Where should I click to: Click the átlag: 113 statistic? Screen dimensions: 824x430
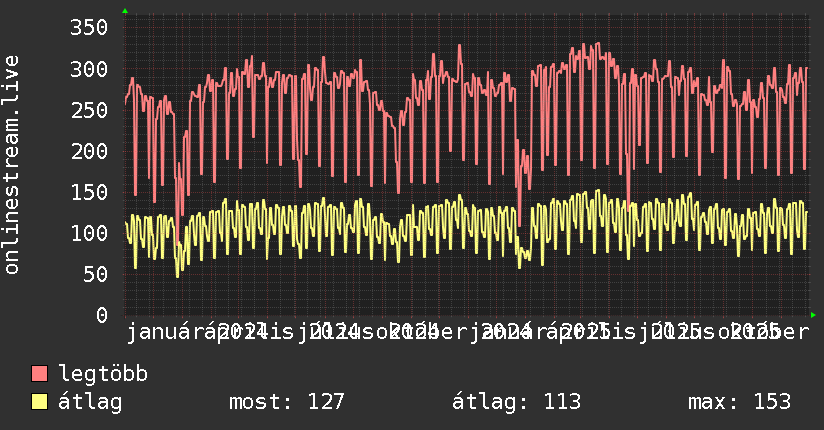pos(517,402)
